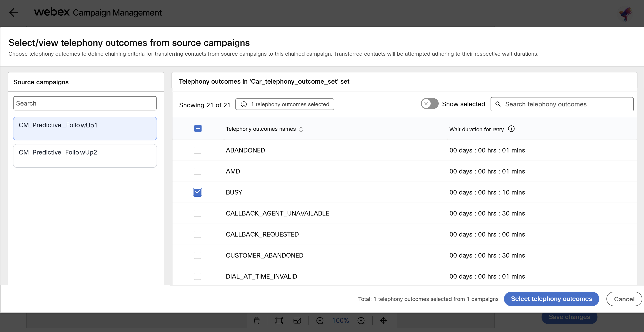The image size is (644, 332).
Task: Uncheck the BUSY outcome checkbox
Action: click(x=198, y=192)
